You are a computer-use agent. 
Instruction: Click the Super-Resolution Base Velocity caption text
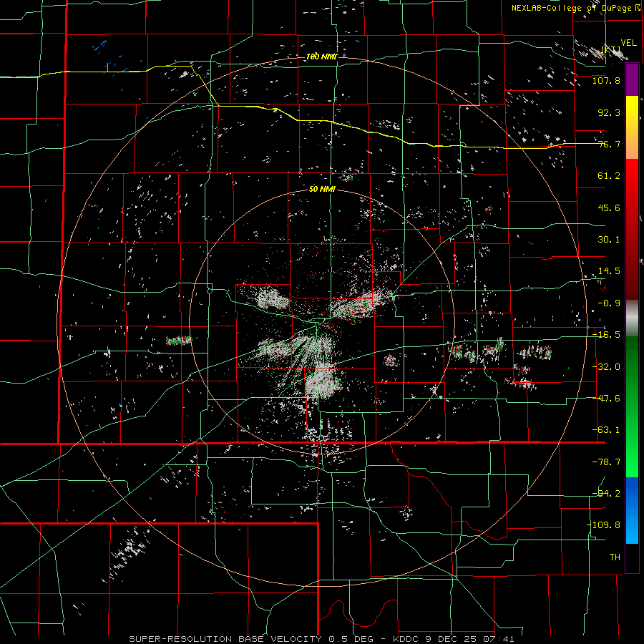(321, 639)
